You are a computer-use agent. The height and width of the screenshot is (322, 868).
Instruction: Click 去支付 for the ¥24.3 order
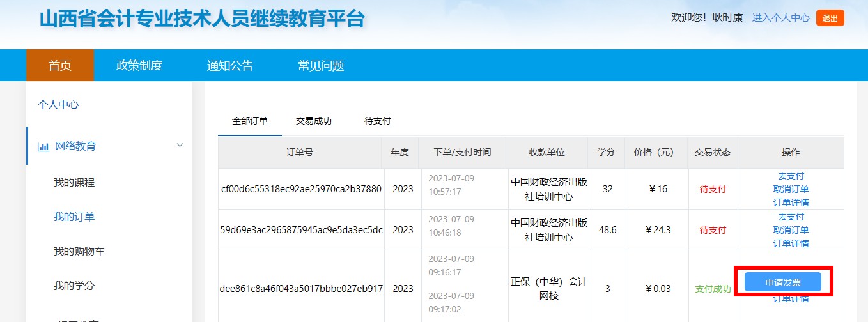tap(791, 217)
